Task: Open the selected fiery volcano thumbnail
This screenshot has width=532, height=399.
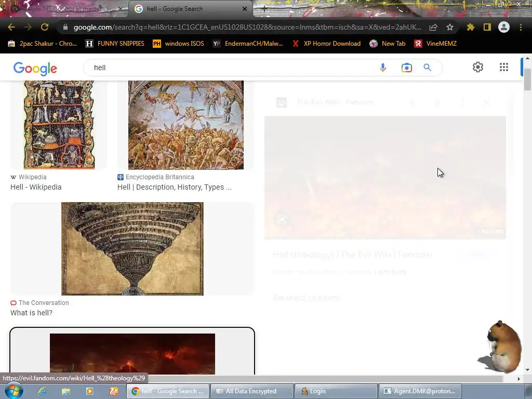Action: coord(132,353)
